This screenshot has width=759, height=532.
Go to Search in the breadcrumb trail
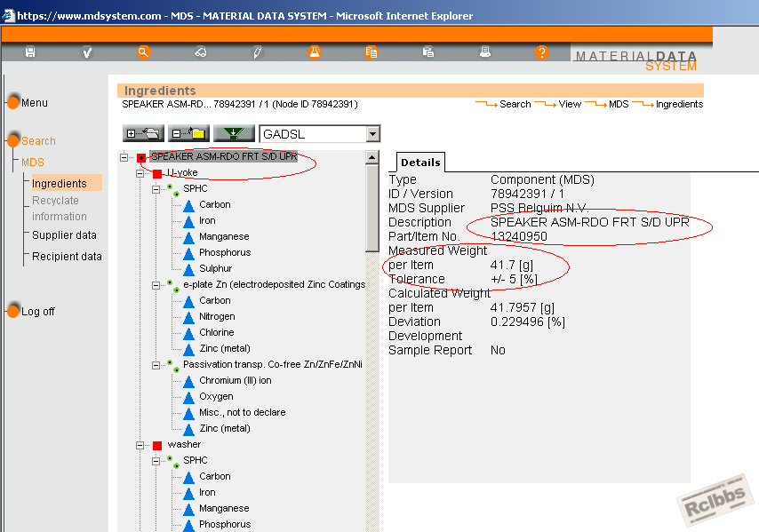point(515,104)
